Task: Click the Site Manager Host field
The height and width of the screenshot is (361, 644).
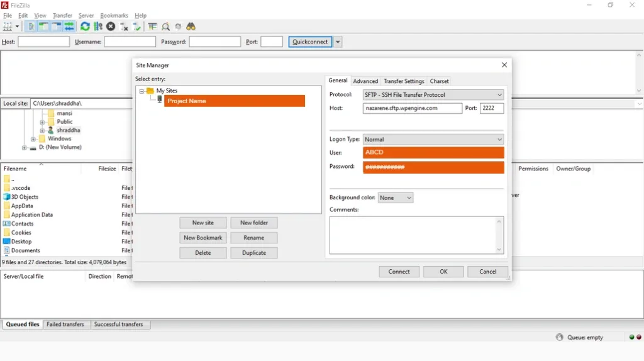Action: pyautogui.click(x=413, y=108)
